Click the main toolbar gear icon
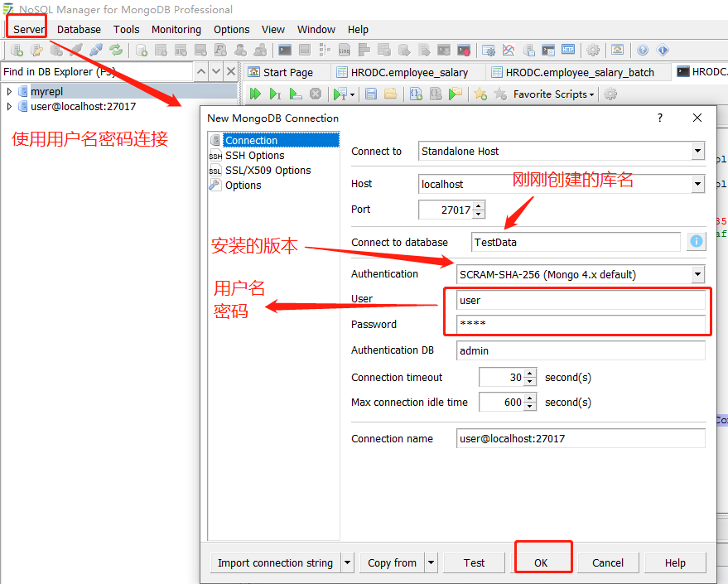The image size is (728, 584). point(593,50)
